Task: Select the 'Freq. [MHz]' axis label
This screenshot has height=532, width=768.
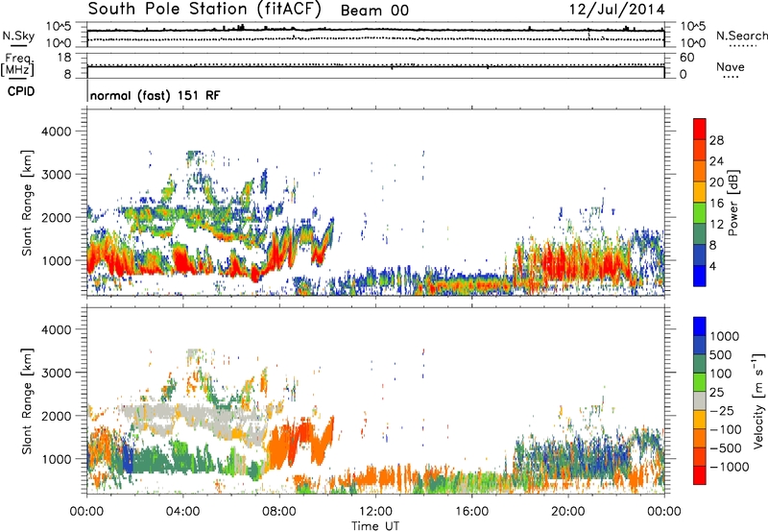Action: pos(17,65)
